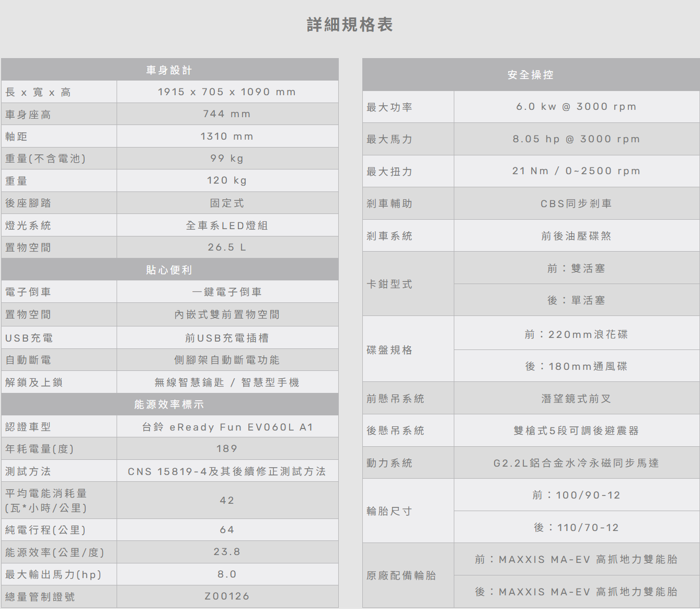700x610 pixels.
Task: Click the 1915 x 705 x 1090 mm value
Action: pyautogui.click(x=227, y=92)
